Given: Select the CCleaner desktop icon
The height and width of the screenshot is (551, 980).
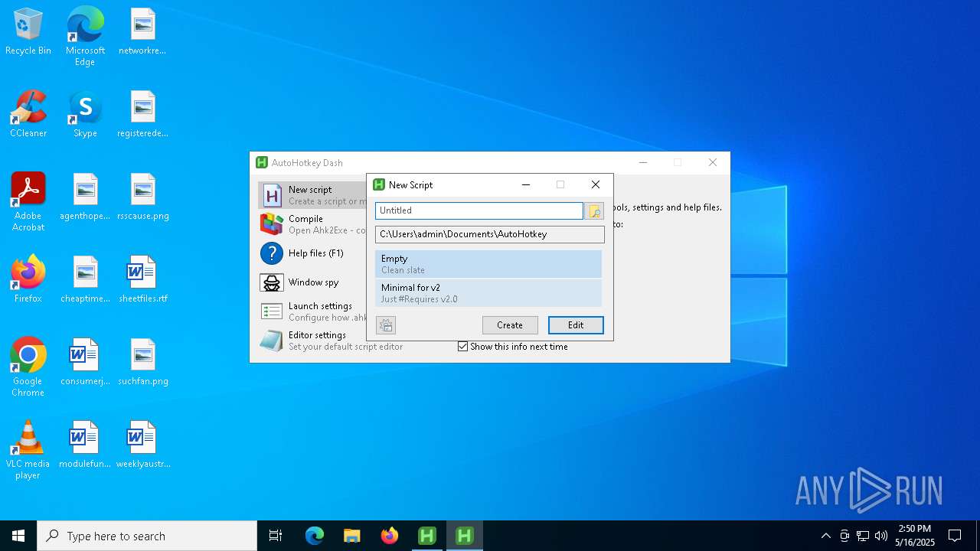Looking at the screenshot, I should coord(28,115).
